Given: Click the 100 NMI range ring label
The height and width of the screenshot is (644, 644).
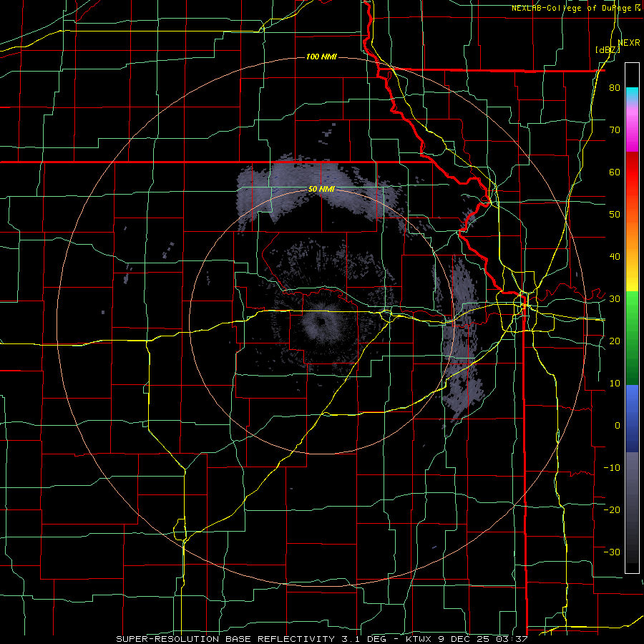Looking at the screenshot, I should [321, 57].
